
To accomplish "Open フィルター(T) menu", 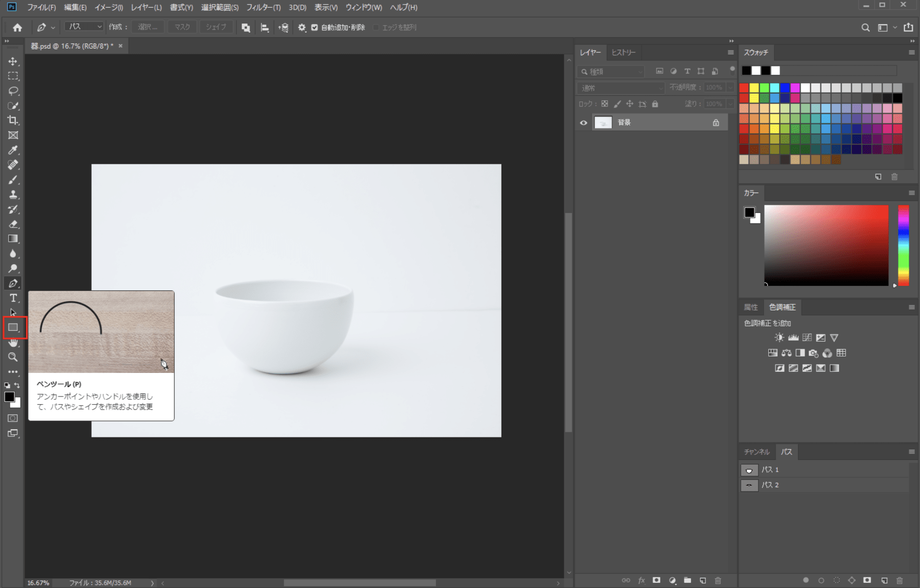I will (x=263, y=8).
